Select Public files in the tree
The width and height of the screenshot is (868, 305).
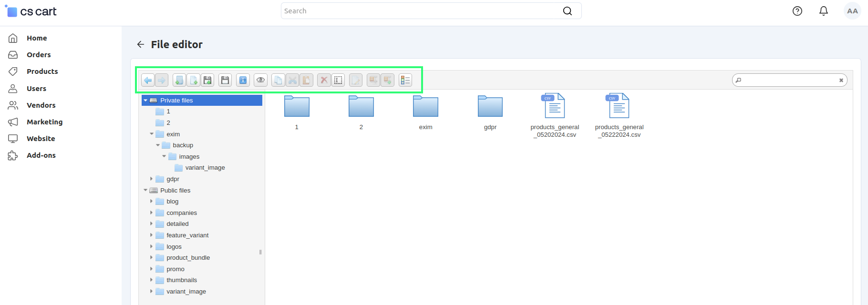pos(175,190)
